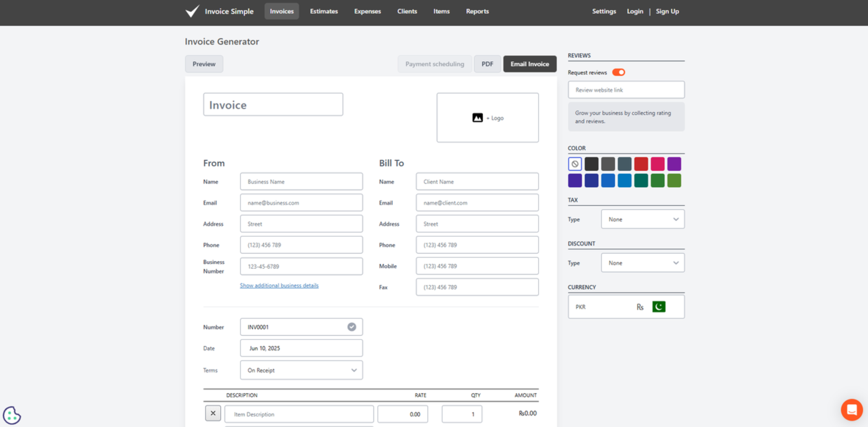Viewport: 868px width, 427px height.
Task: Select the no-color crossed circle swatch
Action: (574, 164)
